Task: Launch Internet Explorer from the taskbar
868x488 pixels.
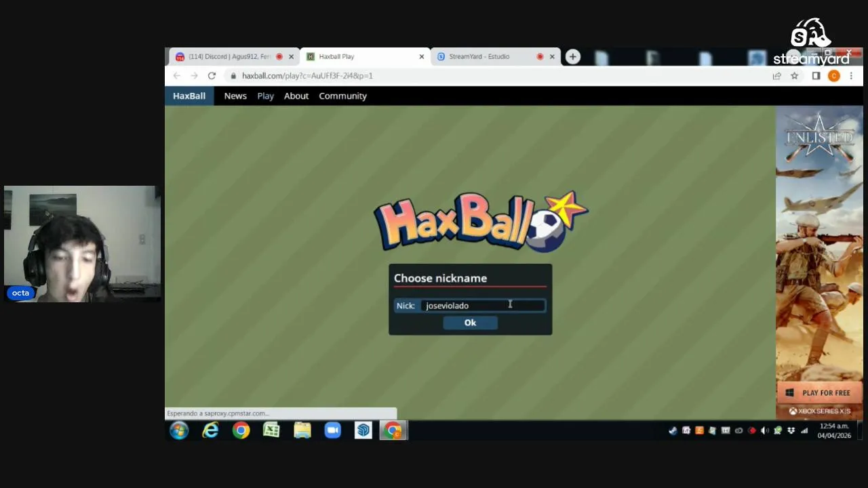Action: 210,430
